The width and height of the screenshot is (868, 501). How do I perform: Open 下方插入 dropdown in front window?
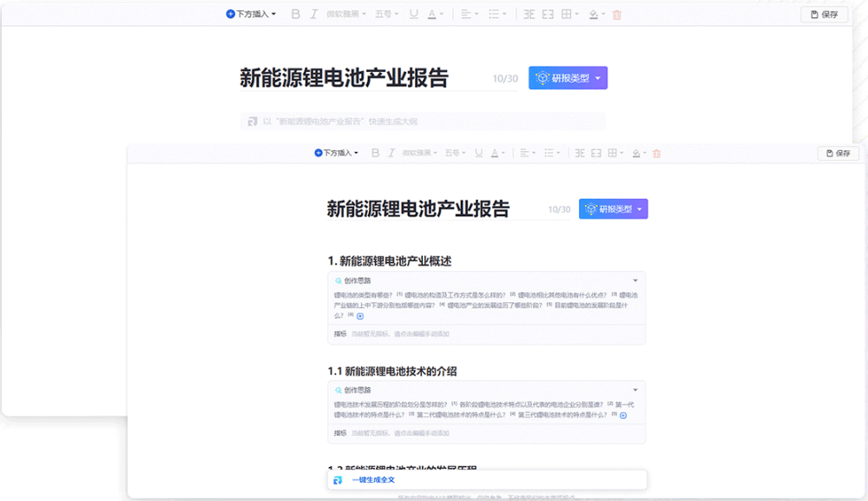pos(336,153)
